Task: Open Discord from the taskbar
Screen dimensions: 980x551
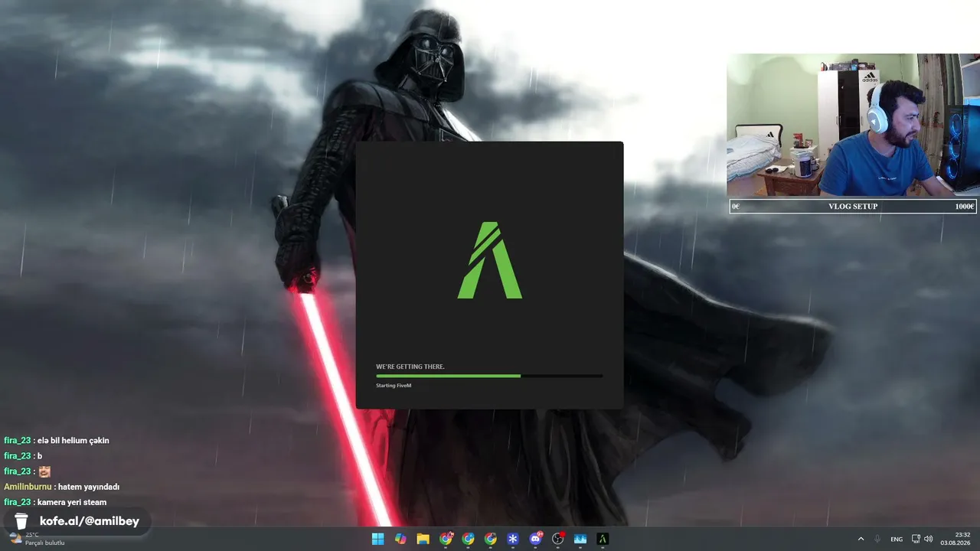Action: pyautogui.click(x=535, y=539)
